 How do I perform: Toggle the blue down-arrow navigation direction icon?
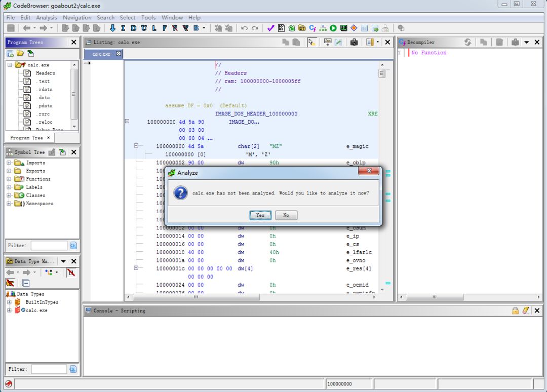point(112,28)
